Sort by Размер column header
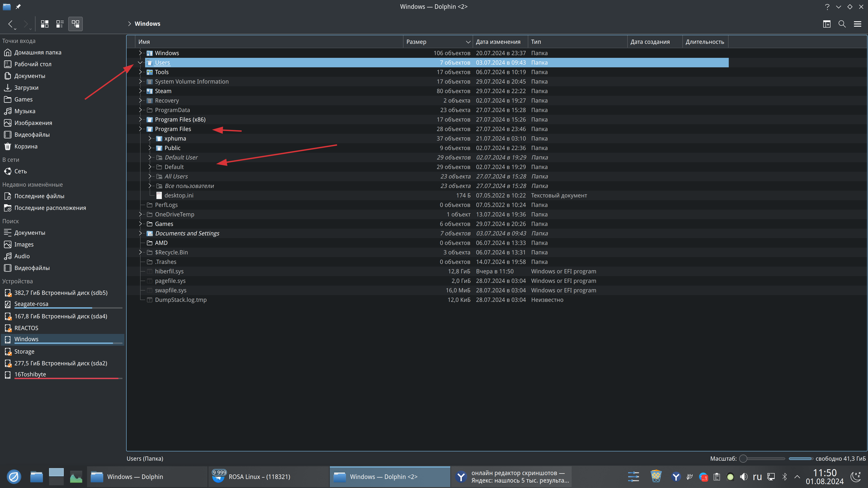 [416, 42]
